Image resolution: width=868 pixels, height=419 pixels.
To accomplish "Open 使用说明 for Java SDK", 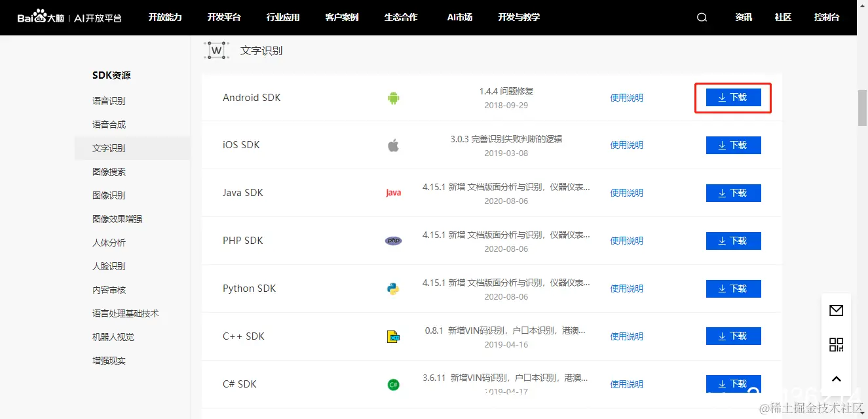I will click(x=627, y=193).
